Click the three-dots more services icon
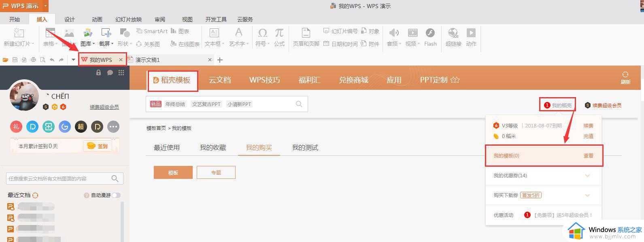Screen dimensions: 644x242 click(x=113, y=127)
